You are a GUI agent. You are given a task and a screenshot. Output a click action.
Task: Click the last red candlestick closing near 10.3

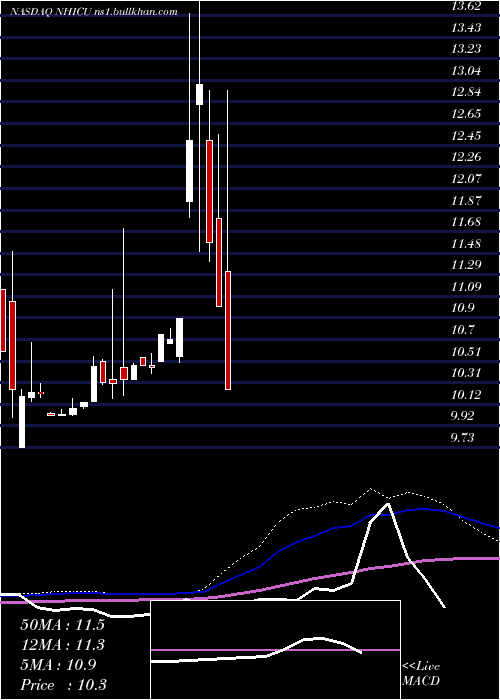click(x=228, y=330)
